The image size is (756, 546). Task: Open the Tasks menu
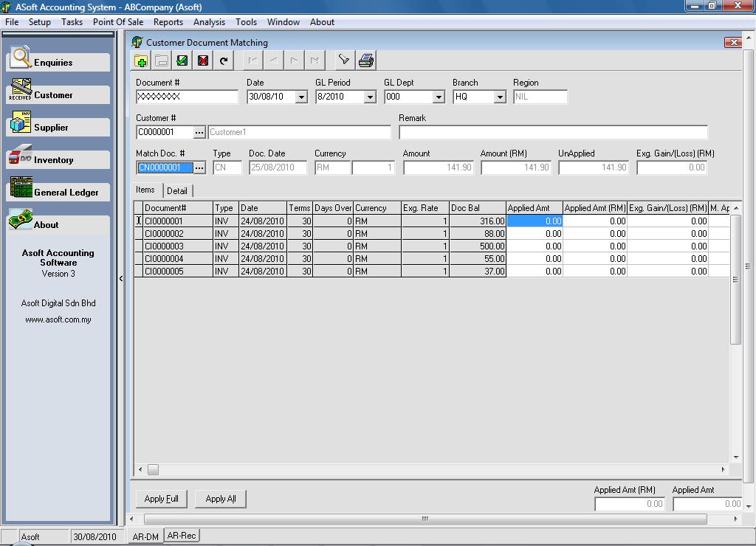[72, 22]
